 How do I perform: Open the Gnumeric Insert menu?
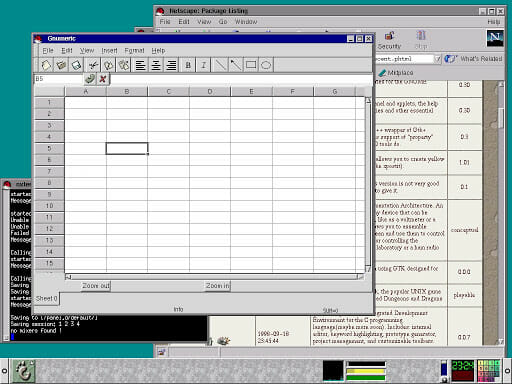click(x=109, y=50)
